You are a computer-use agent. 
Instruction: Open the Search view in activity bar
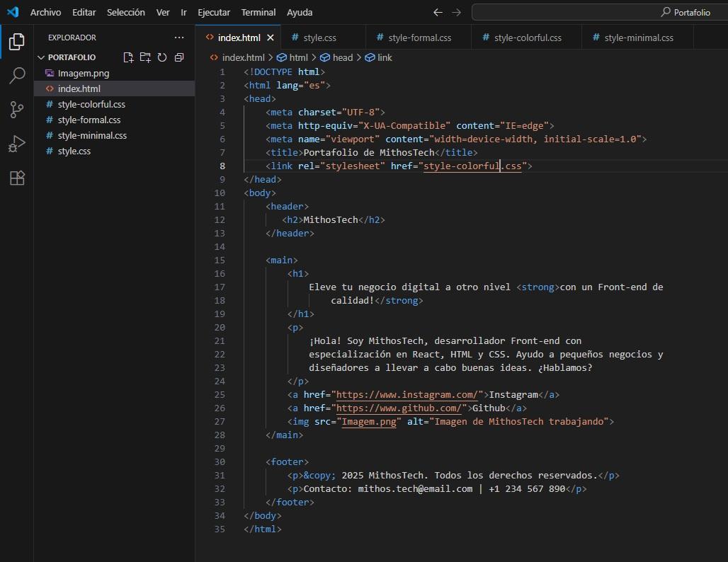tap(17, 75)
